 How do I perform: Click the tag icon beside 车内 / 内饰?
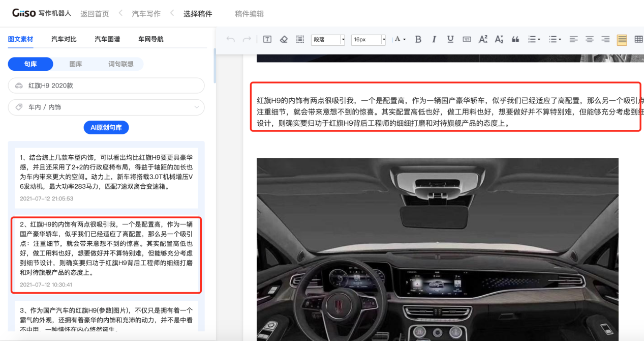[19, 107]
